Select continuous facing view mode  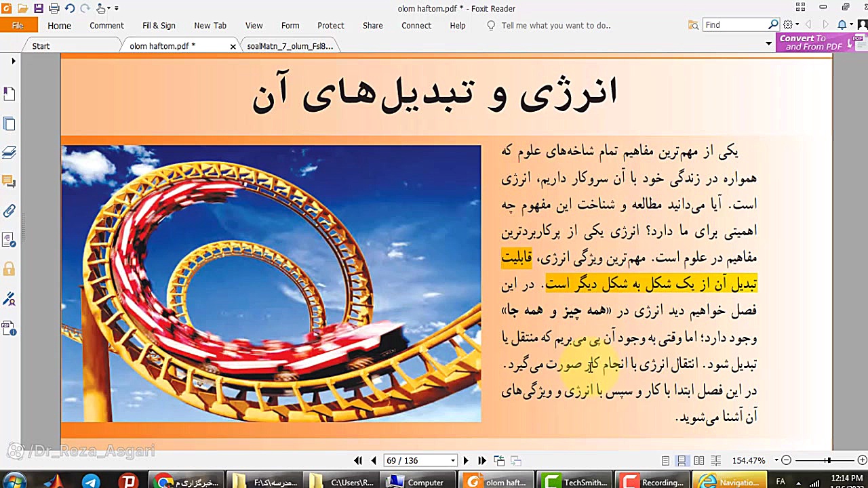(x=715, y=460)
